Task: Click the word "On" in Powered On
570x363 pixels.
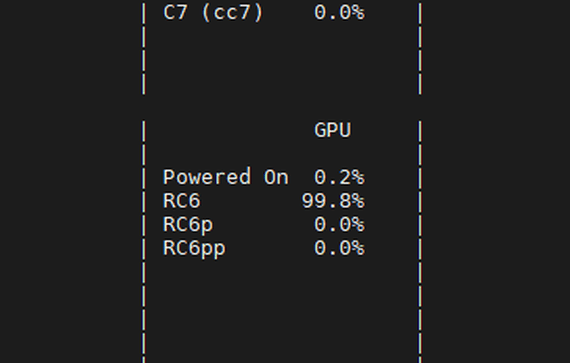Action: tap(276, 177)
